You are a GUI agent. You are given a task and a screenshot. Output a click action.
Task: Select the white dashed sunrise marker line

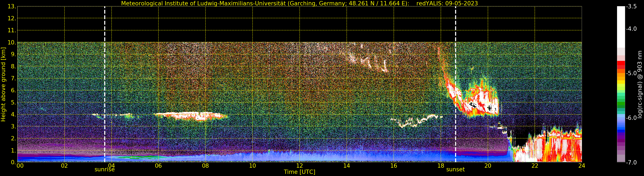pyautogui.click(x=104, y=84)
